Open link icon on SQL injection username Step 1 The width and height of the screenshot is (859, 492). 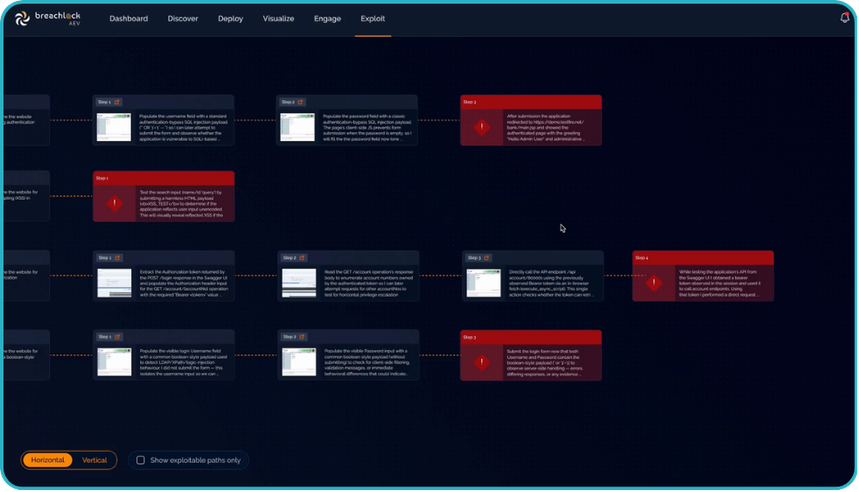(117, 102)
